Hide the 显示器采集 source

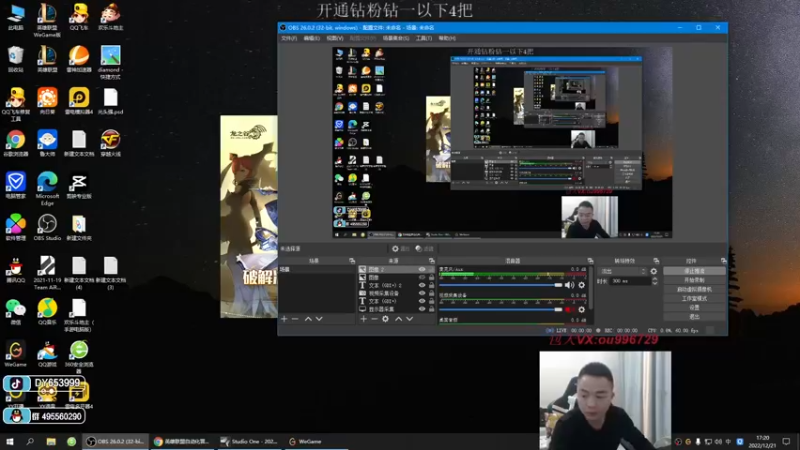pyautogui.click(x=421, y=309)
